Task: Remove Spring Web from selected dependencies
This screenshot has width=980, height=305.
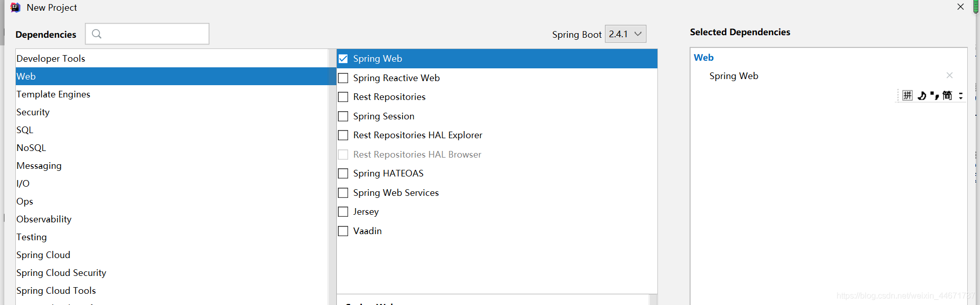Action: pos(949,75)
